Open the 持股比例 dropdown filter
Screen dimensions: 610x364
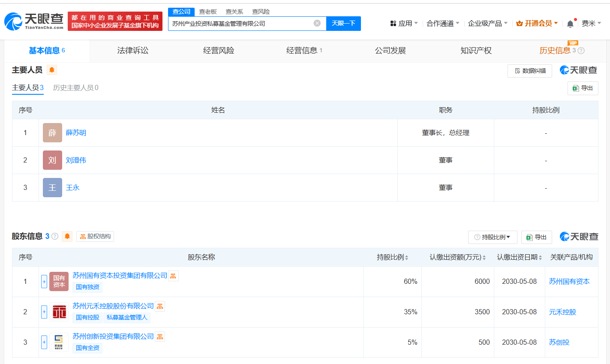pyautogui.click(x=492, y=237)
